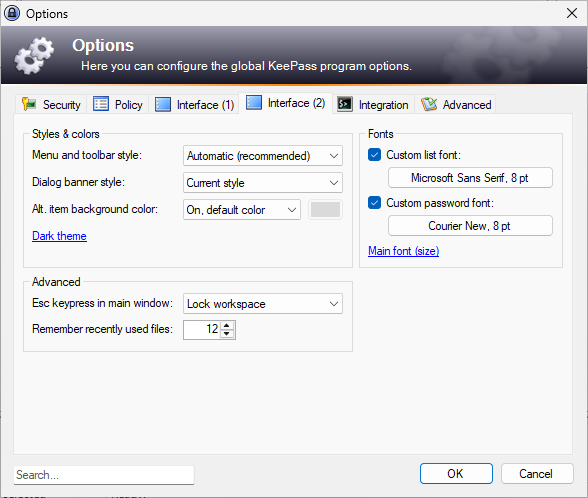
Task: Click the gears icon in Options banner
Action: point(34,56)
